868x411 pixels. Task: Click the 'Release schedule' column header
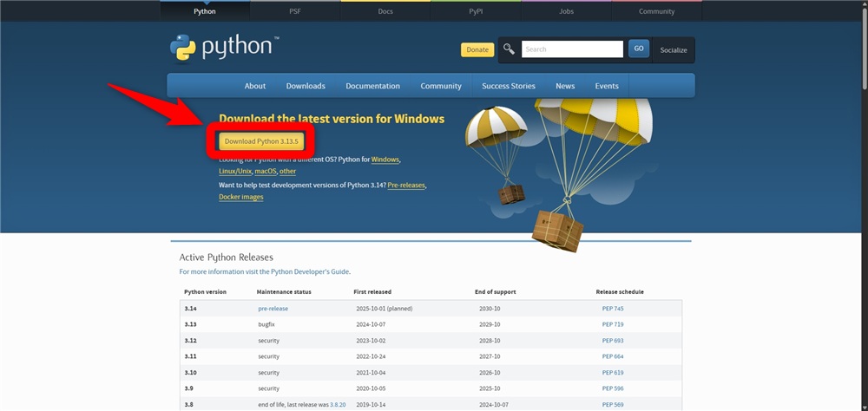(620, 292)
